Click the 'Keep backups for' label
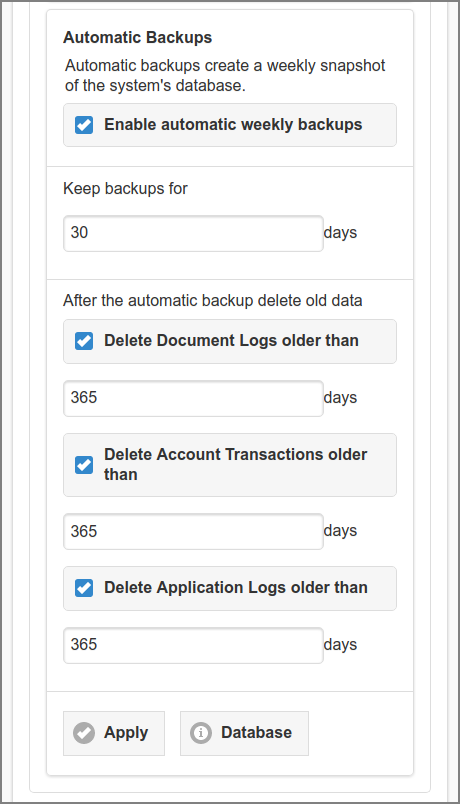 [x=125, y=189]
